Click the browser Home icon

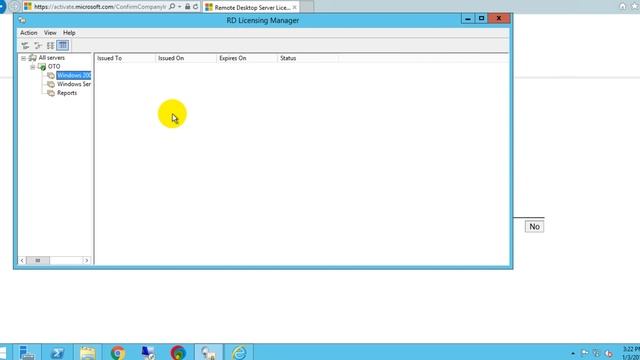622,6
